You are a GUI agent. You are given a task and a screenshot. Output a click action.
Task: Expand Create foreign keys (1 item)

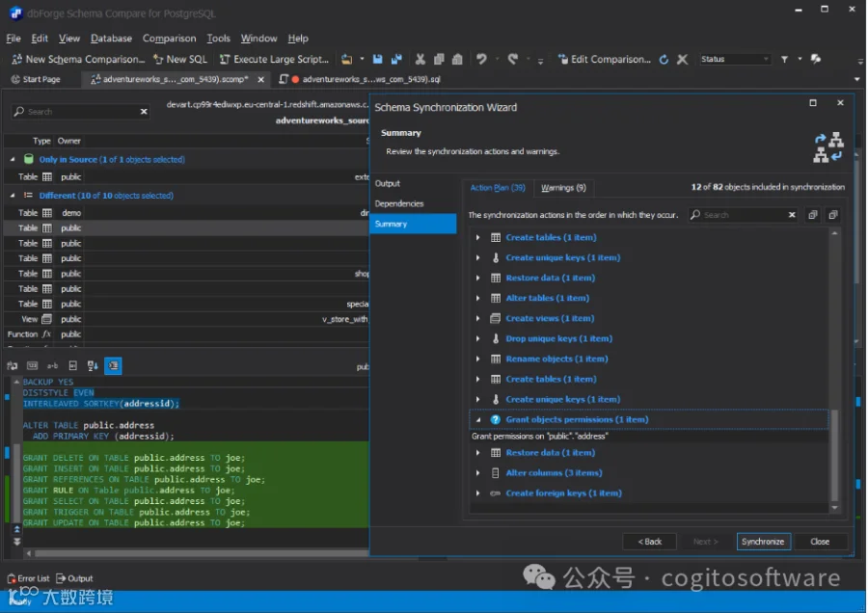point(478,493)
